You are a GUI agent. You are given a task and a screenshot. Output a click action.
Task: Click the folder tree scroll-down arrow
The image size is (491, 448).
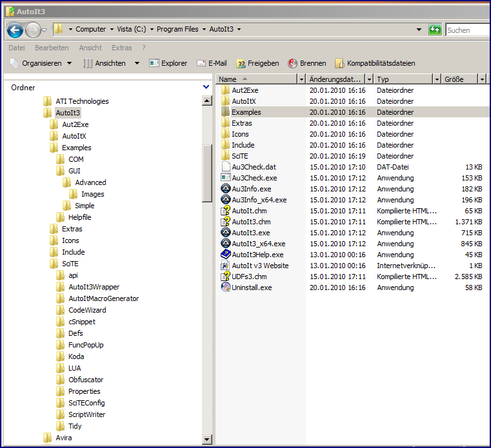click(207, 440)
